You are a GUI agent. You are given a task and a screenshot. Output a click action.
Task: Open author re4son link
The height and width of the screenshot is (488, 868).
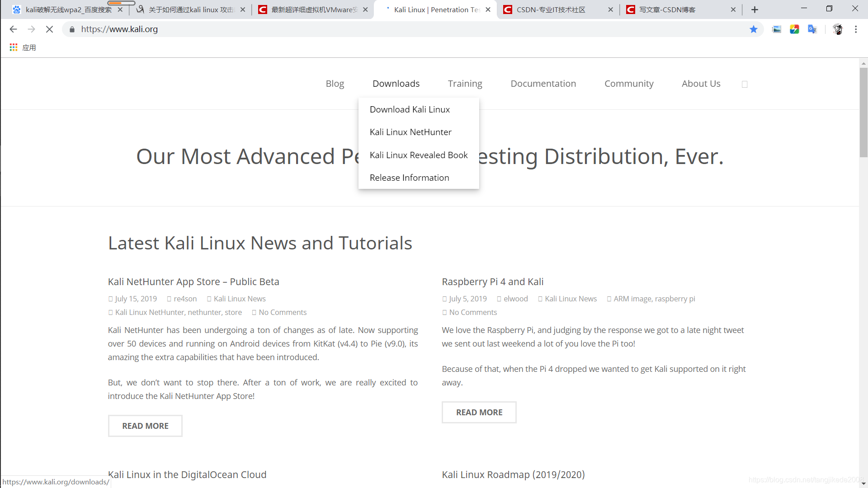pyautogui.click(x=185, y=299)
